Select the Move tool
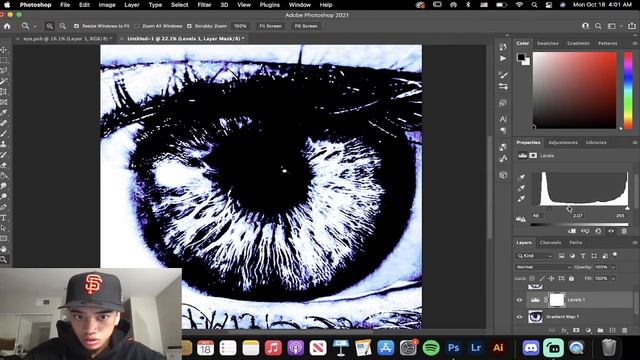The width and height of the screenshot is (640, 360). (4, 50)
